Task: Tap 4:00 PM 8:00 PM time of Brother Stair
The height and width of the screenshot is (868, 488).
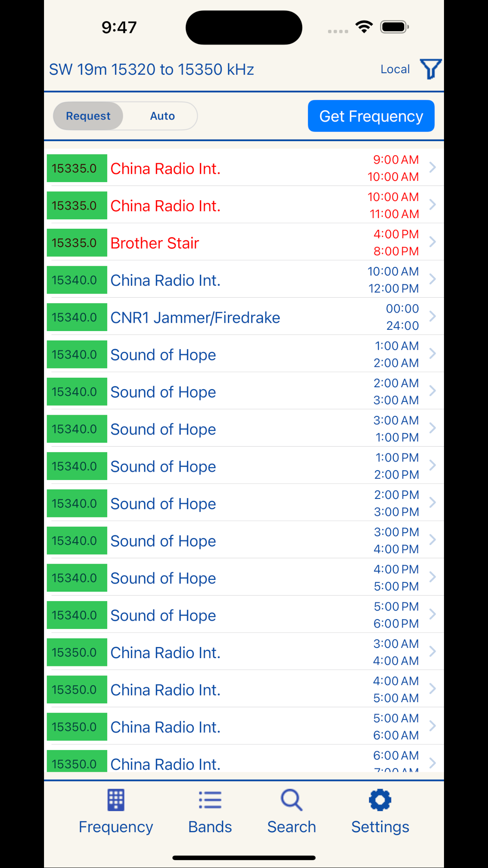Action: click(x=396, y=243)
